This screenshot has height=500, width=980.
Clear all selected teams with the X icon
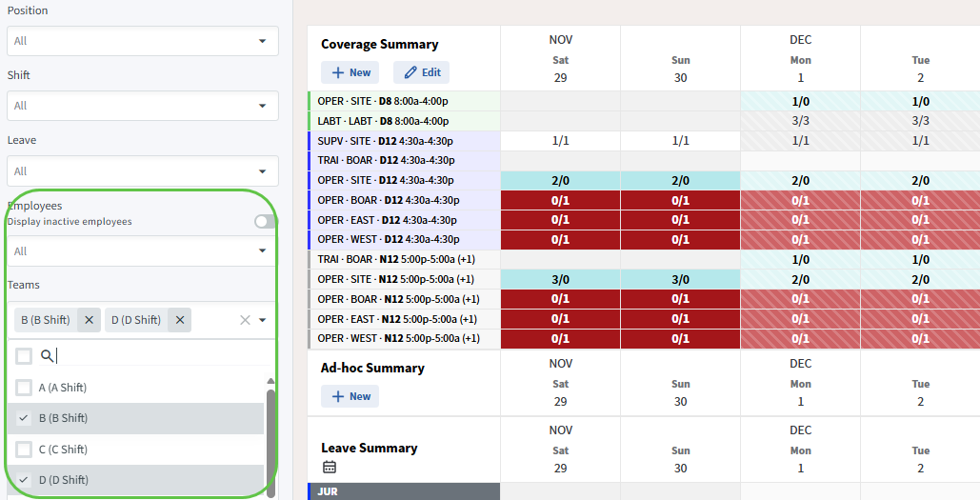245,320
